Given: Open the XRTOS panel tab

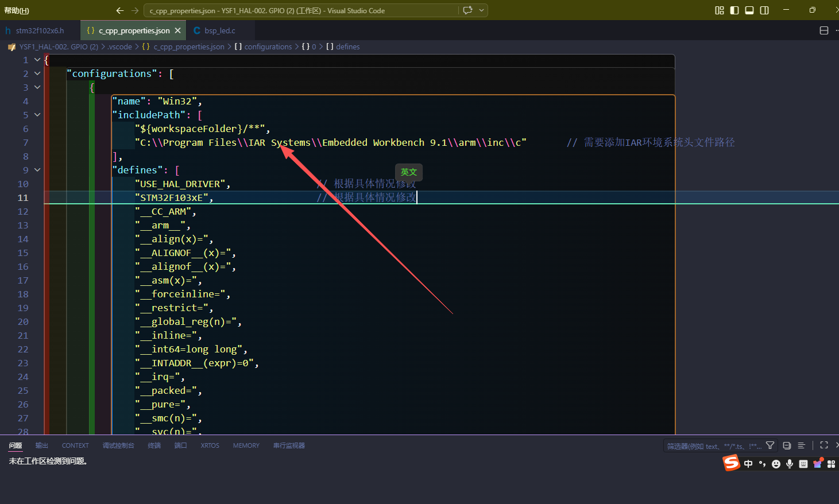Looking at the screenshot, I should pyautogui.click(x=210, y=445).
